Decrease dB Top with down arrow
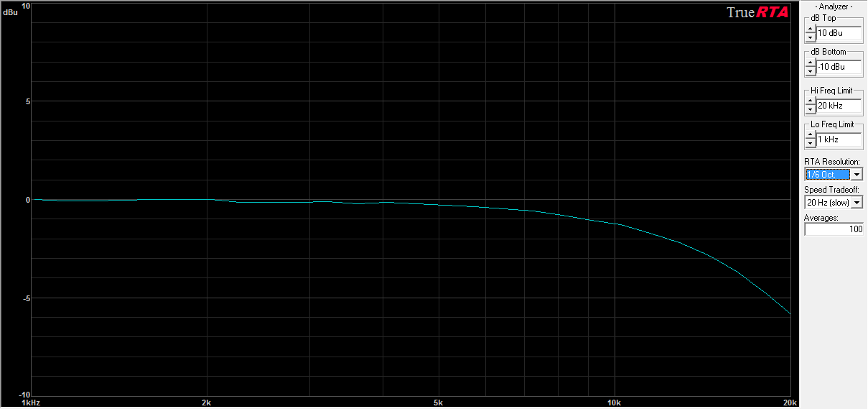This screenshot has height=409, width=868. [811, 37]
